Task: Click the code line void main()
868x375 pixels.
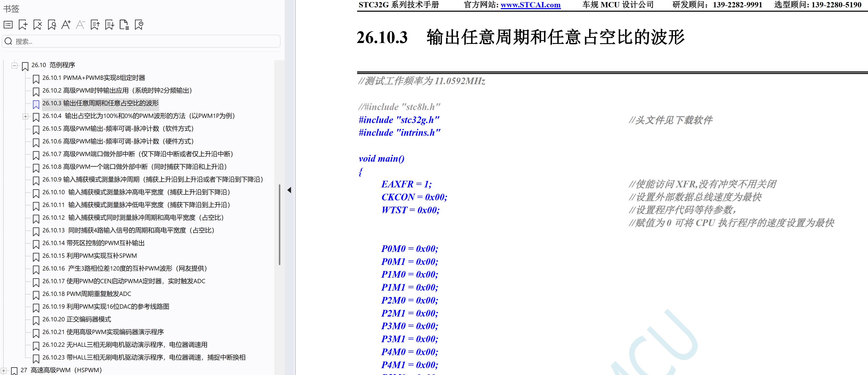Action: tap(382, 159)
